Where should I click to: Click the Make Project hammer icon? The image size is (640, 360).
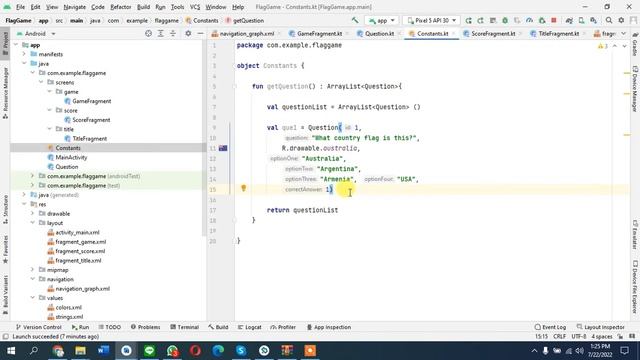point(355,20)
